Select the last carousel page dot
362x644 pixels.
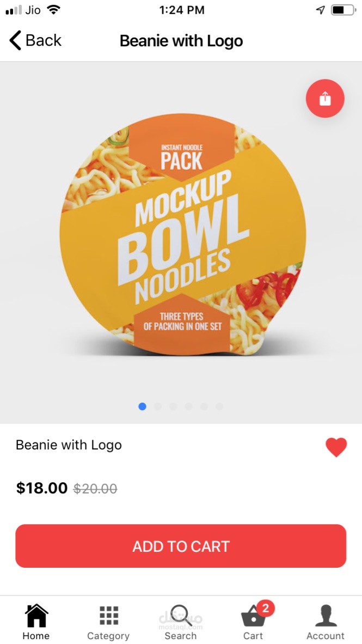[219, 406]
